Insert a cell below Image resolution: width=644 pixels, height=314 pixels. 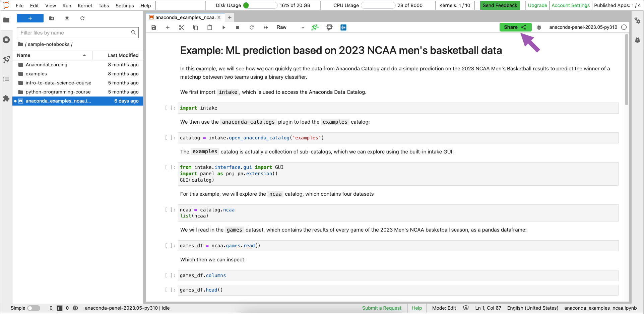tap(168, 27)
